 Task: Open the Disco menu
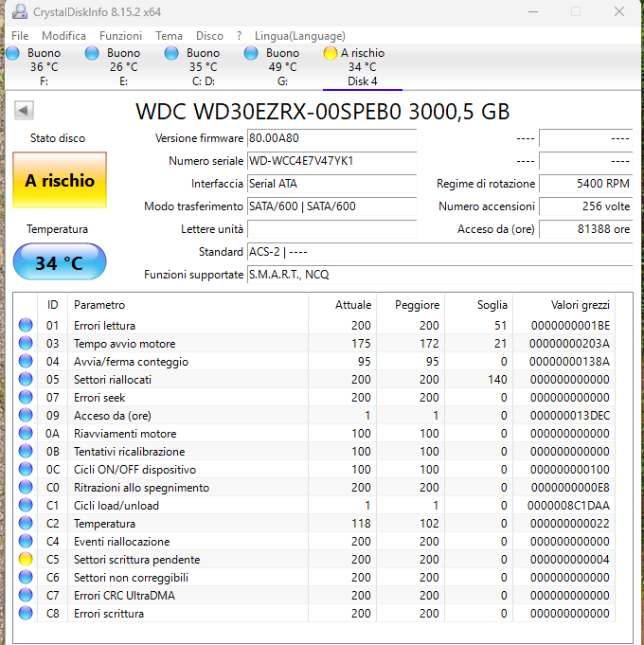[209, 36]
